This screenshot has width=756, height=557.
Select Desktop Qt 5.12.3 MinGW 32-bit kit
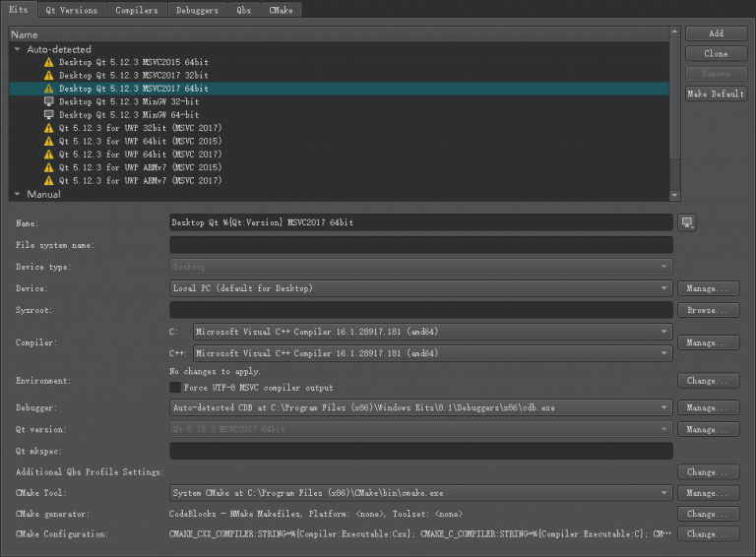coord(340,101)
